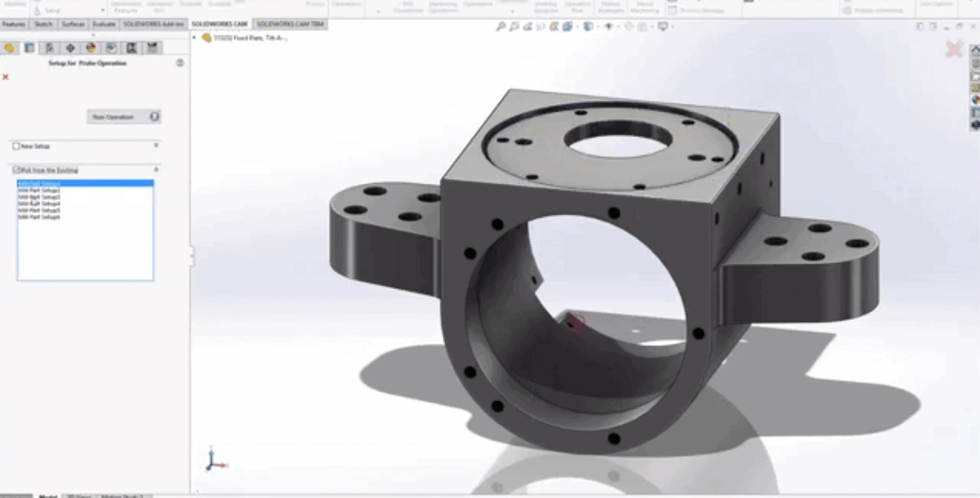Open the SOLIDWORKS CAM feature tree tab
The height and width of the screenshot is (498, 980).
pyautogui.click(x=111, y=48)
